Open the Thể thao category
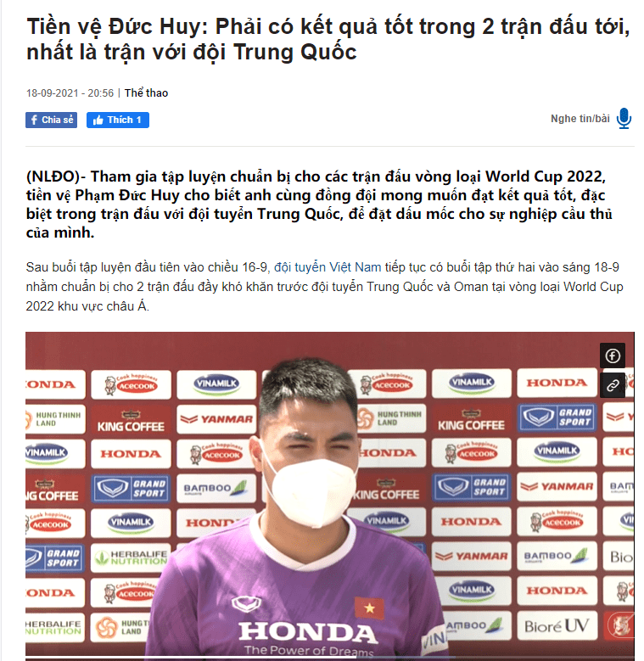Screen dimensions: 644x661 [x=146, y=93]
